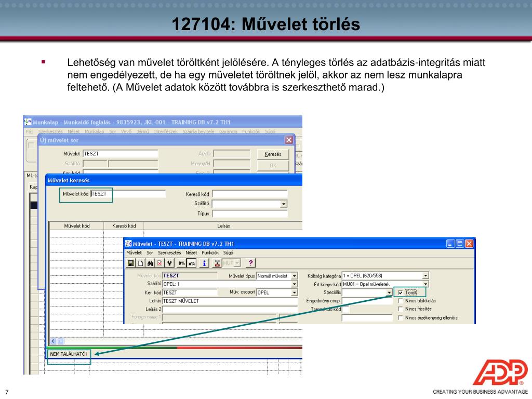Screen dimensions: 532x399
Task: Open the Szerkesztés menu in Művelet window
Action: coord(169,253)
